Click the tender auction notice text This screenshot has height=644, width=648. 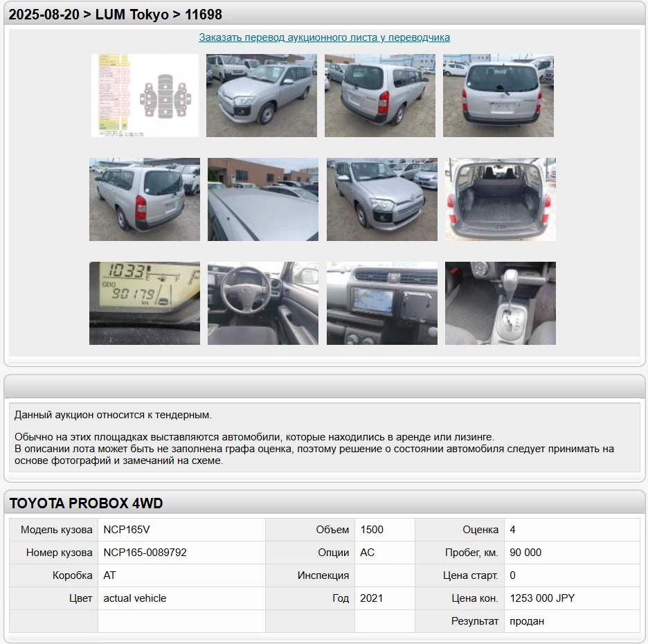point(113,415)
